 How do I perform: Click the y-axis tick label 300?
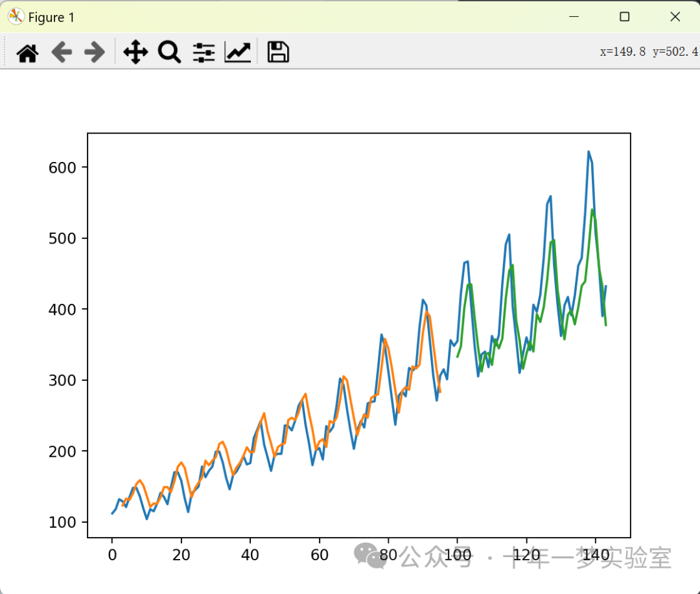pyautogui.click(x=62, y=380)
